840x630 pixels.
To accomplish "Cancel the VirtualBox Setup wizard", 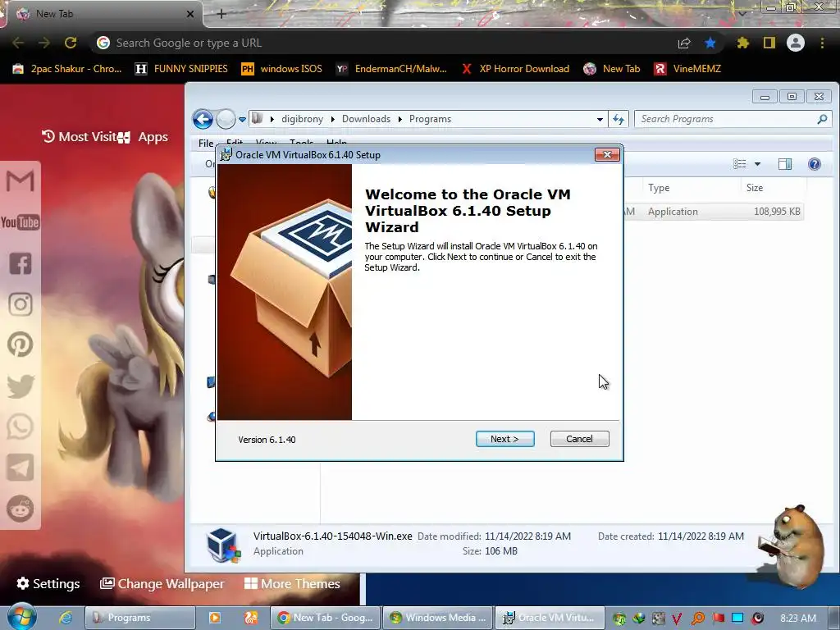I will (x=579, y=439).
